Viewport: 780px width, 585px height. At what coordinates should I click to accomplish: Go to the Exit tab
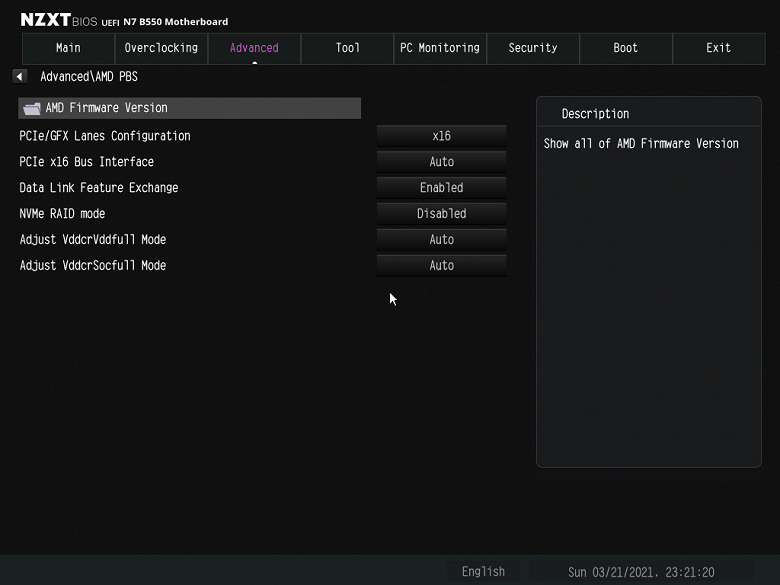point(719,48)
